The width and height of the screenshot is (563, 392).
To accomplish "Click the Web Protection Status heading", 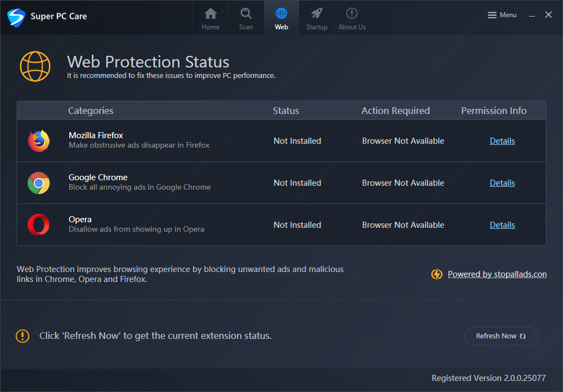I will coord(148,62).
